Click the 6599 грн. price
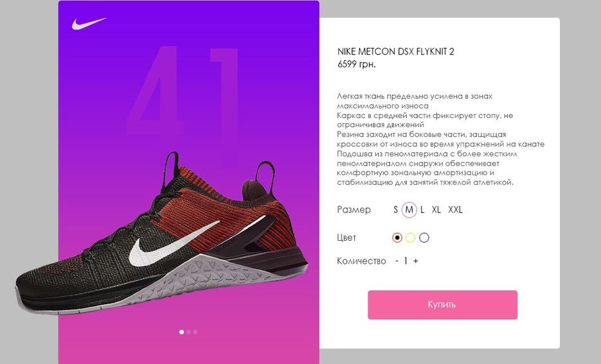Image resolution: width=601 pixels, height=364 pixels. [357, 64]
